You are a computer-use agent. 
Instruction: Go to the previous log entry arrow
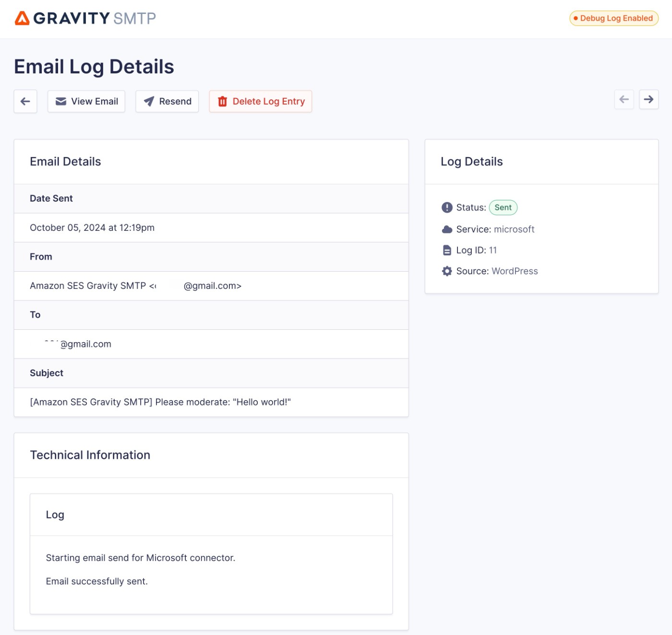(624, 99)
